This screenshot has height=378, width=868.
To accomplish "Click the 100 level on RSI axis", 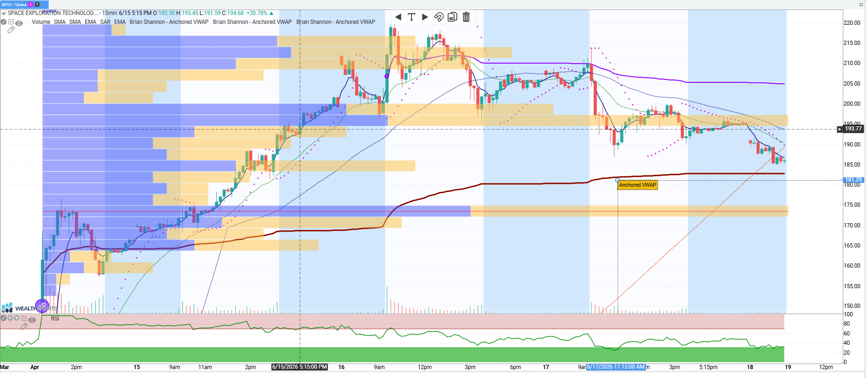I will pos(848,314).
